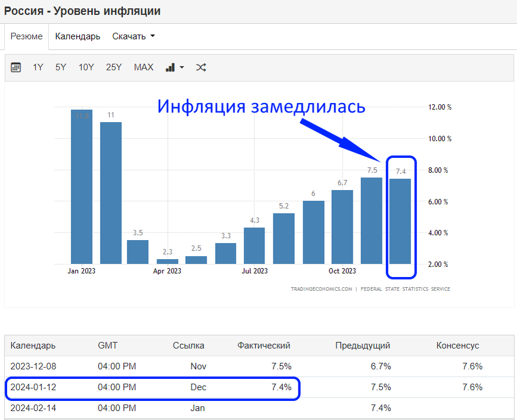Open the calendar date picker icon

(x=15, y=67)
